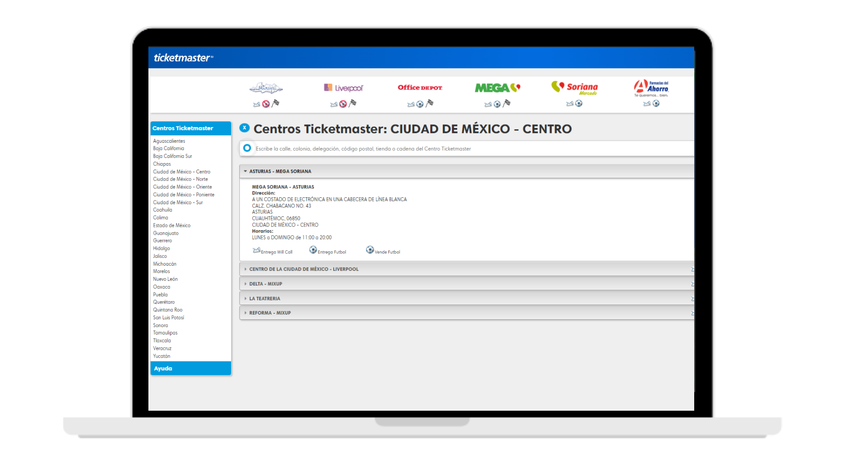
Task: Click the 'CUAUHTÉMOC, 06850' text
Action: [x=276, y=219]
